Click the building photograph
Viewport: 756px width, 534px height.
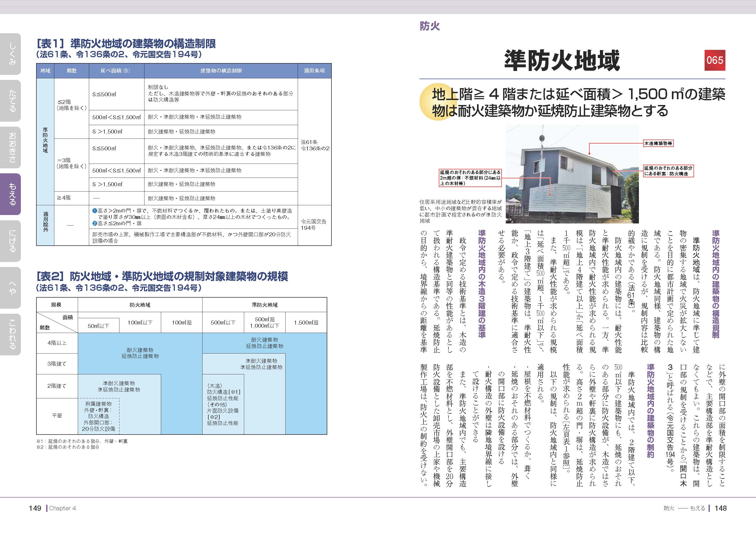[x=572, y=174]
